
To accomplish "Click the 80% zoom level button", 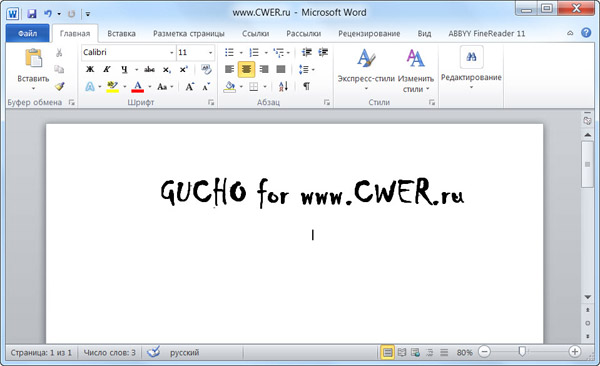I will [x=465, y=353].
